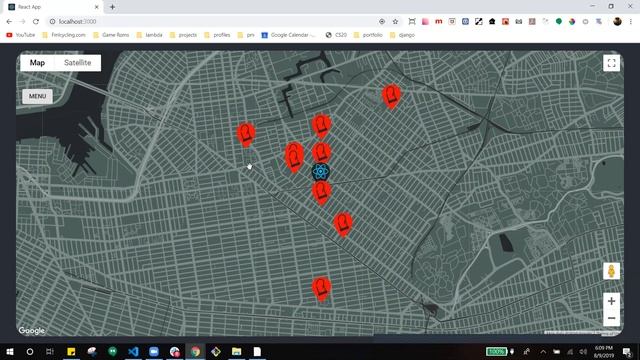This screenshot has width=640, height=360.
Task: Click the red marker directly above React logo
Action: coord(322,153)
